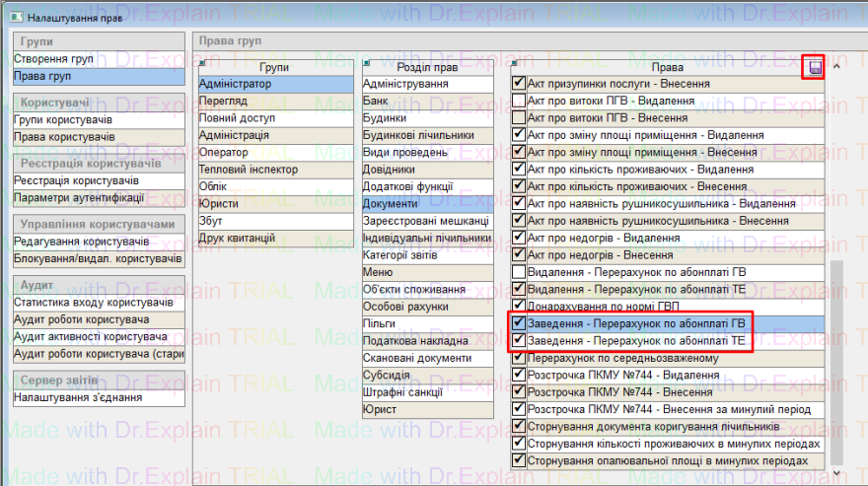
Task: Select 'Статистика входу користувачів' audit item
Action: (93, 302)
